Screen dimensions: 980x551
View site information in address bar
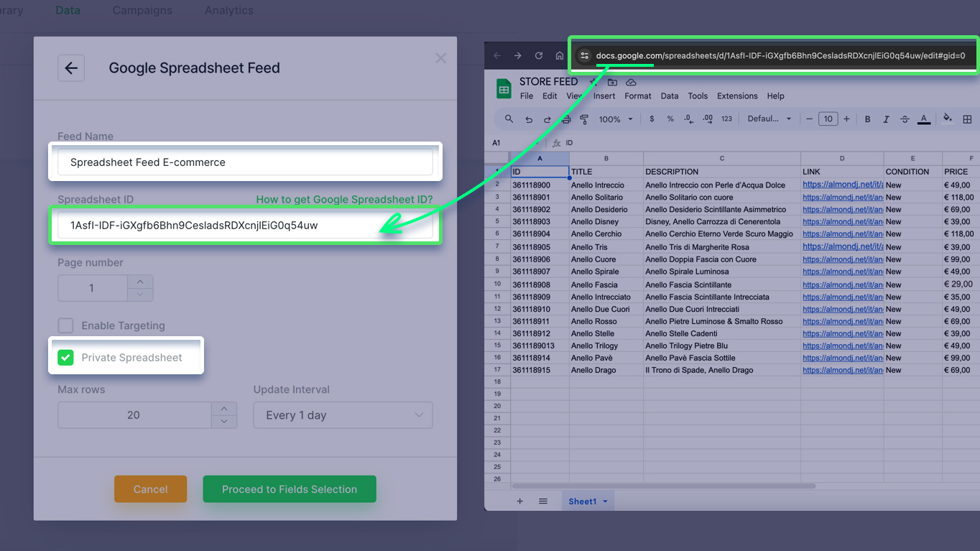click(584, 56)
